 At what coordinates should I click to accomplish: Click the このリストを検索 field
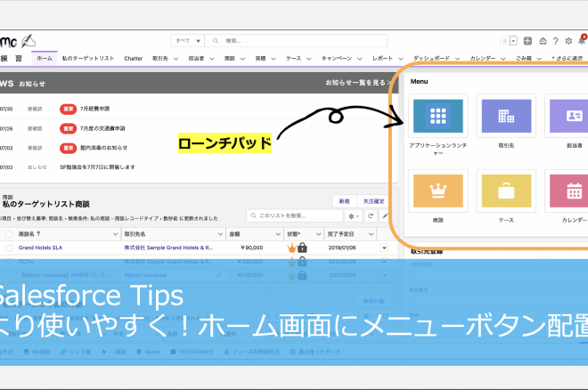[295, 215]
